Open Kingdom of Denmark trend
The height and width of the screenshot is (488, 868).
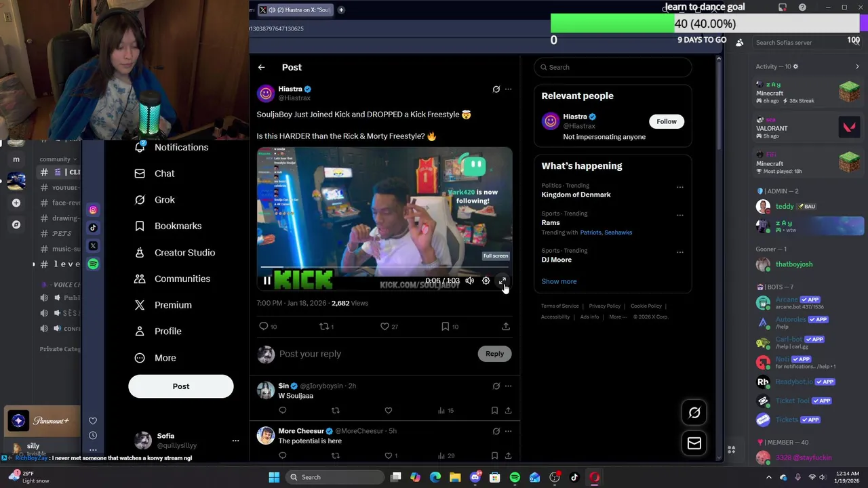[x=576, y=195]
